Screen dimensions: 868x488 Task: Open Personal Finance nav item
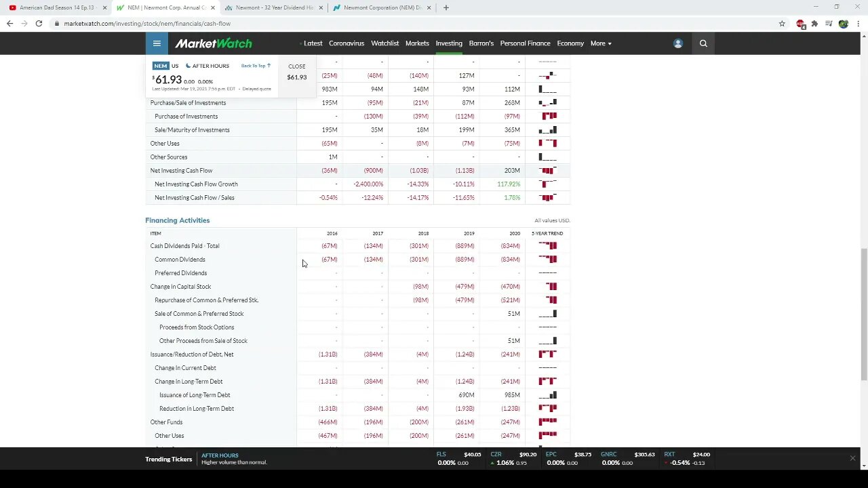(525, 43)
